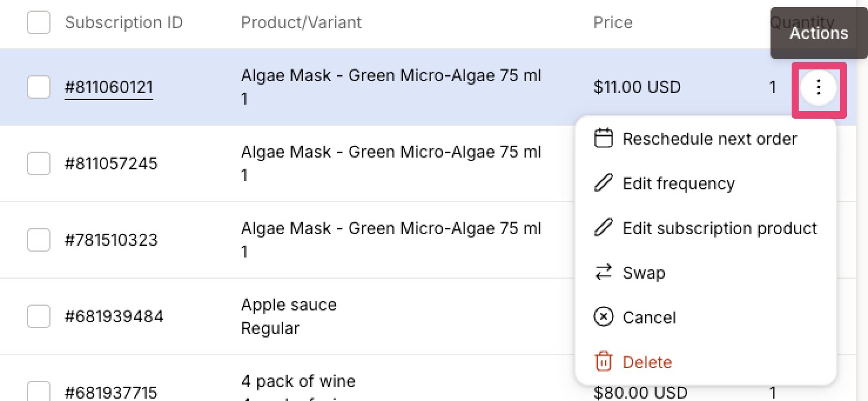Click the pencil icon beside Edit frequency
Viewport: 868px width, 401px height.
pyautogui.click(x=604, y=183)
